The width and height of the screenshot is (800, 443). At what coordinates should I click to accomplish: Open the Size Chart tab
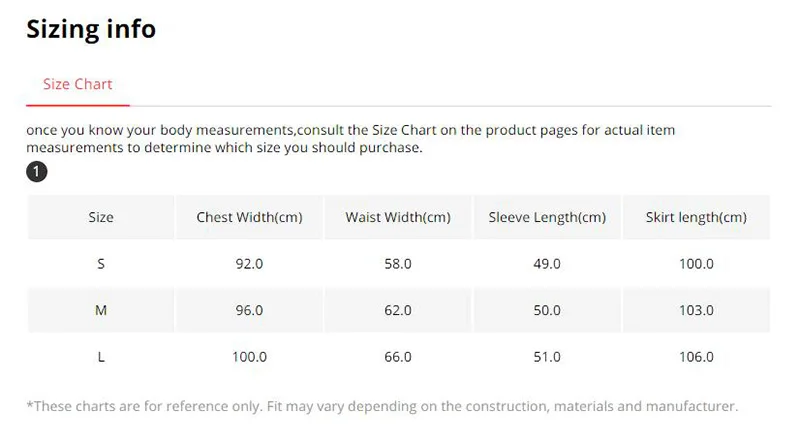tap(77, 84)
